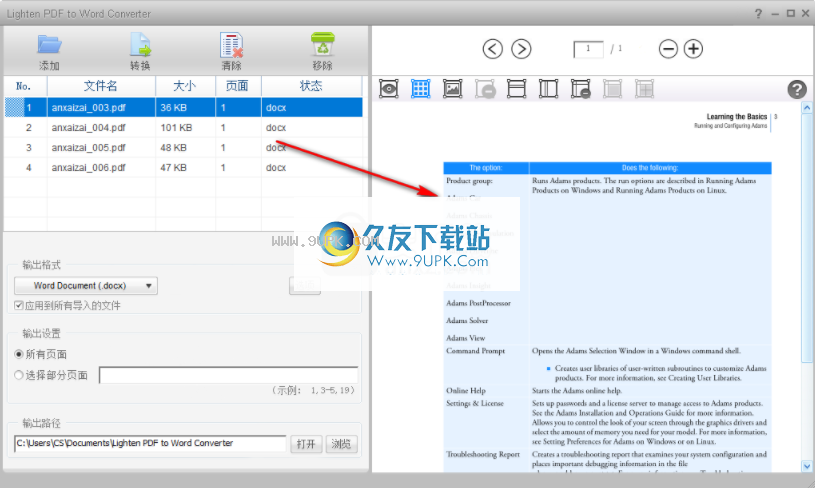Click the 转换 (Convert) icon
Image resolution: width=815 pixels, height=488 pixels.
tap(140, 45)
